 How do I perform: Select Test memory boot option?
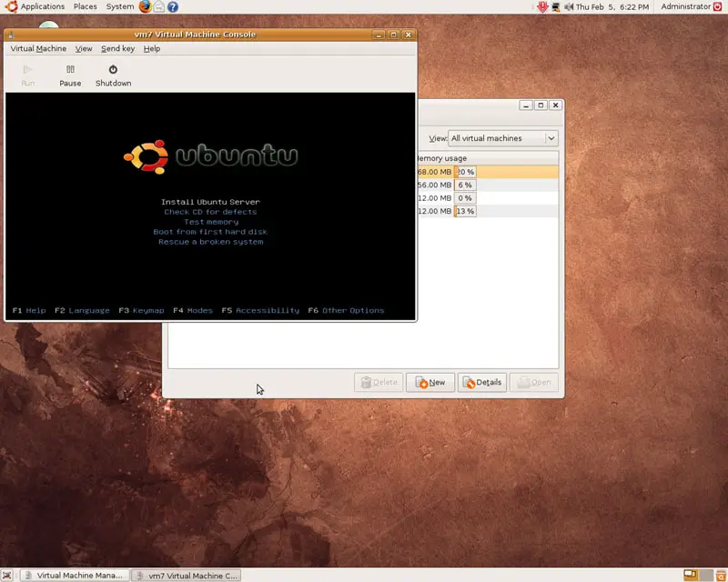point(211,222)
